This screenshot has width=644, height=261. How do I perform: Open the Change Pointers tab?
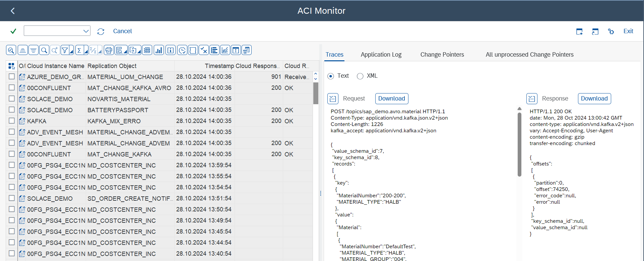pos(442,55)
